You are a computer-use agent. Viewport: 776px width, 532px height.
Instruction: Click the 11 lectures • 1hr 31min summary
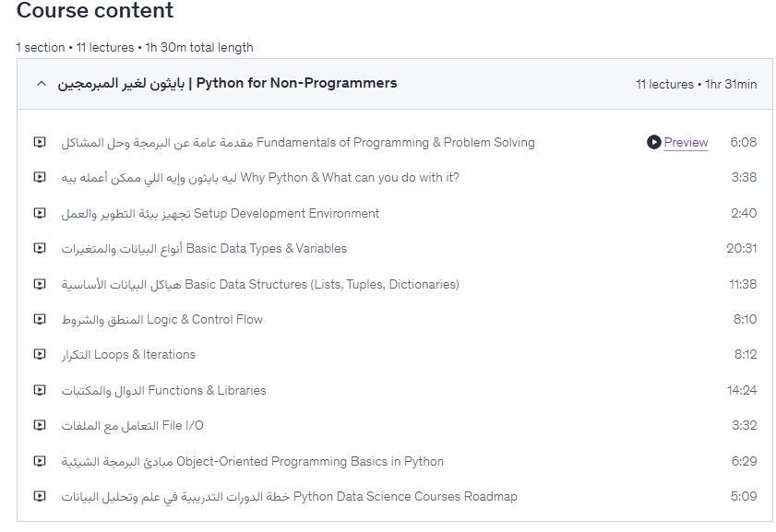[x=696, y=84]
